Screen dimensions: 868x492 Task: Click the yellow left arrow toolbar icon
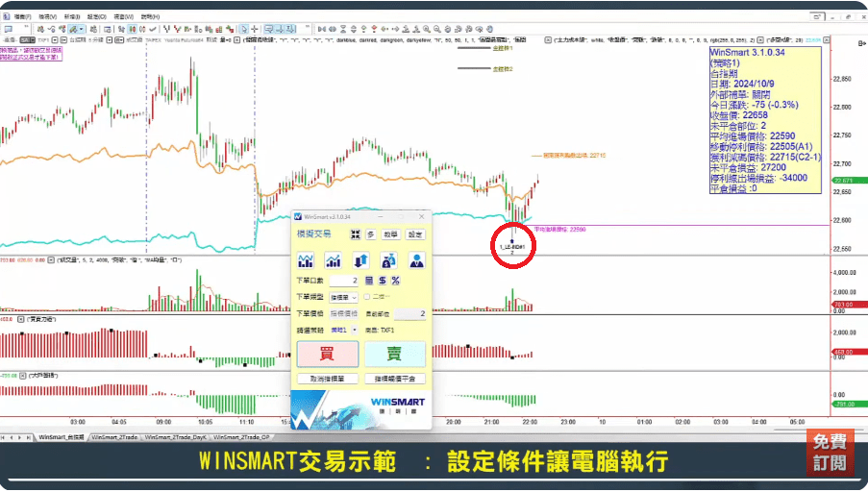[x=384, y=29]
